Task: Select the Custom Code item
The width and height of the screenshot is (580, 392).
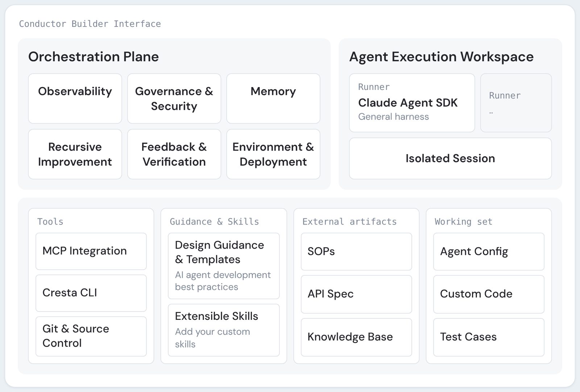Action: pyautogui.click(x=489, y=294)
